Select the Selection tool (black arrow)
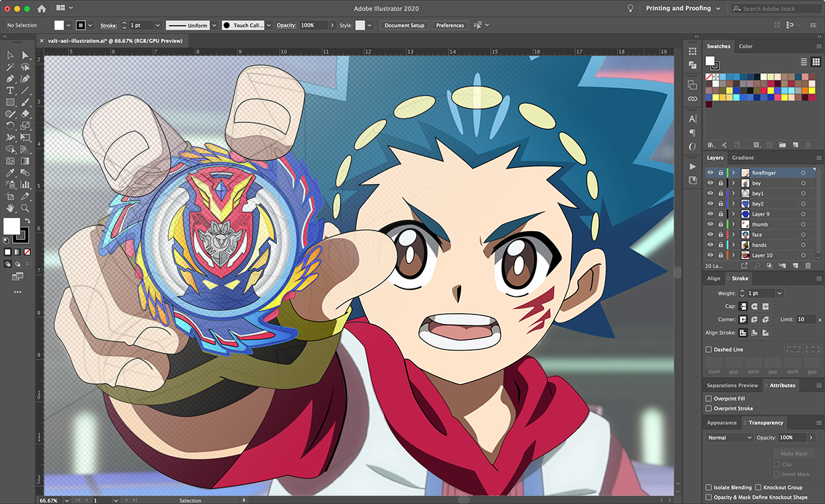The width and height of the screenshot is (825, 504). coord(10,56)
